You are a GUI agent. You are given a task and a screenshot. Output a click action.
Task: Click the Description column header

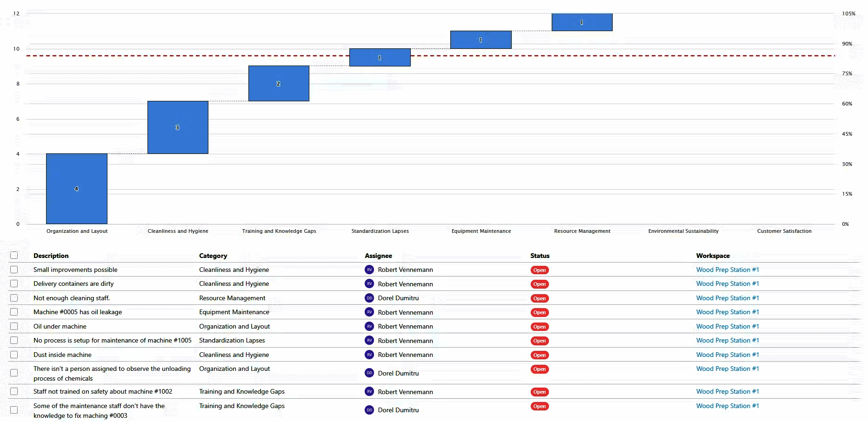(51, 256)
